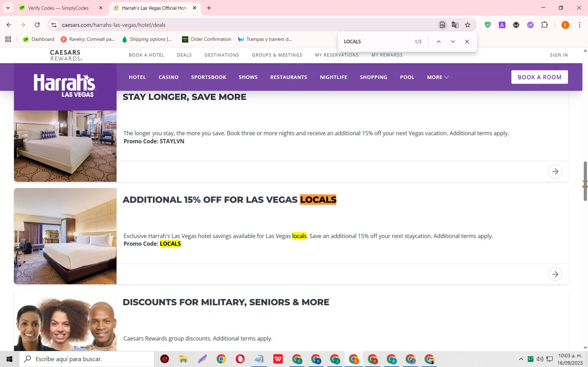Open the Ravelry Cornwall bookmark
The height and width of the screenshot is (367, 588).
[x=88, y=39]
